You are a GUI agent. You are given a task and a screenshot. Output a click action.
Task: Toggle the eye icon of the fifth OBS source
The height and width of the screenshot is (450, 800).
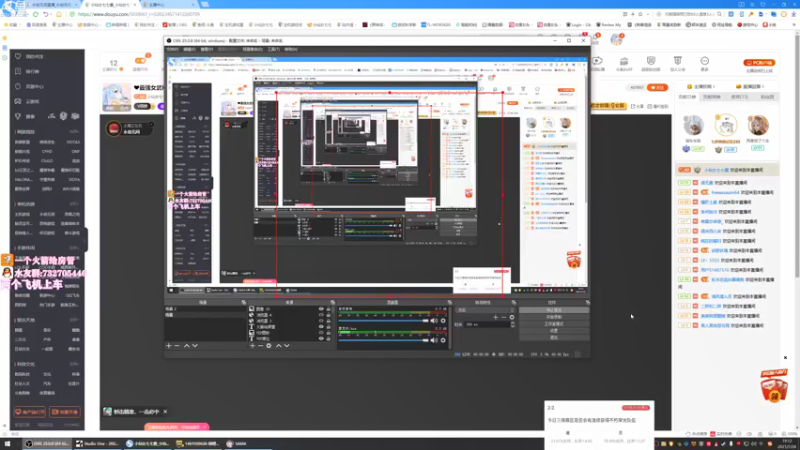click(321, 333)
